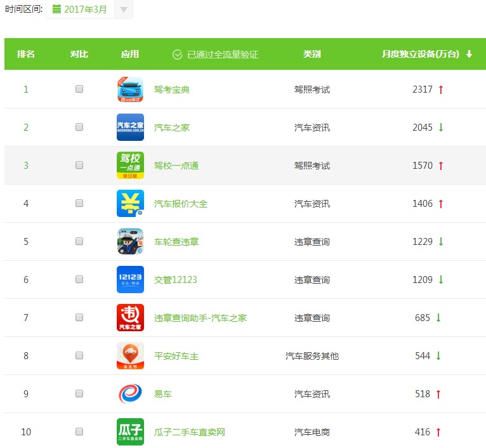Click the green down arrow beside 1229

click(441, 242)
